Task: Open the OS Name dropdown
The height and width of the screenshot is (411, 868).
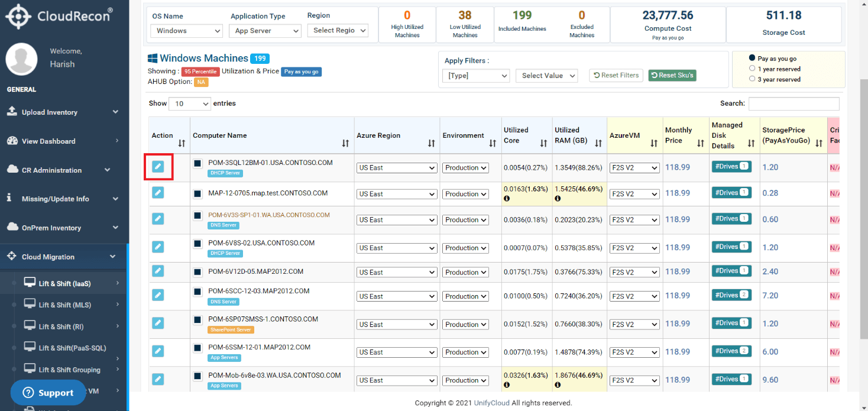Action: [x=186, y=31]
